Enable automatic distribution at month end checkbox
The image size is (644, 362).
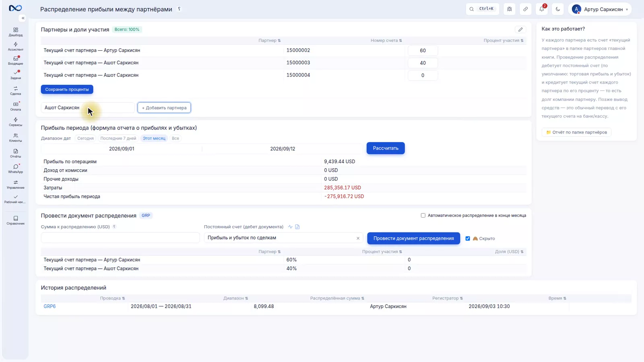[423, 216]
